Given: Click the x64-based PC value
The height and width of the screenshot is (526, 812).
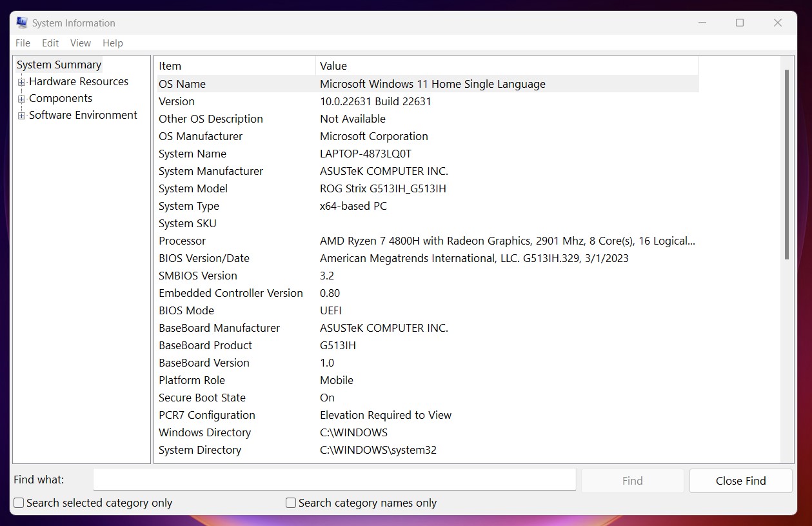Looking at the screenshot, I should 353,206.
